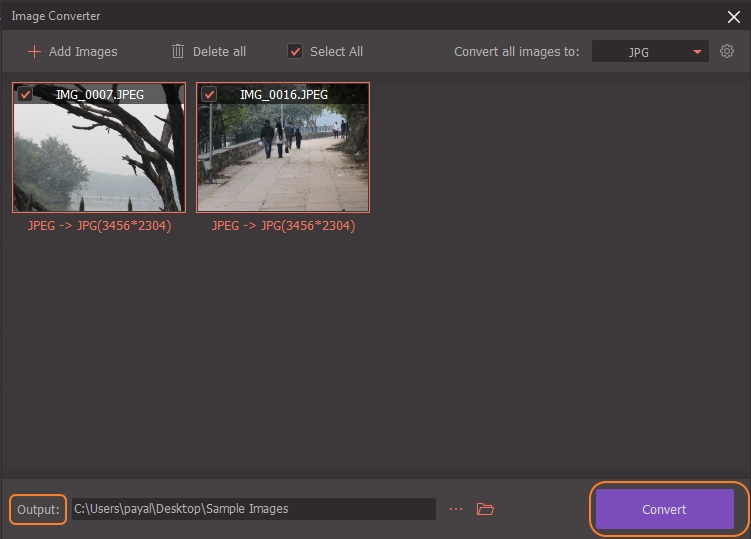Click the Select All label text
The height and width of the screenshot is (539, 751).
[336, 51]
